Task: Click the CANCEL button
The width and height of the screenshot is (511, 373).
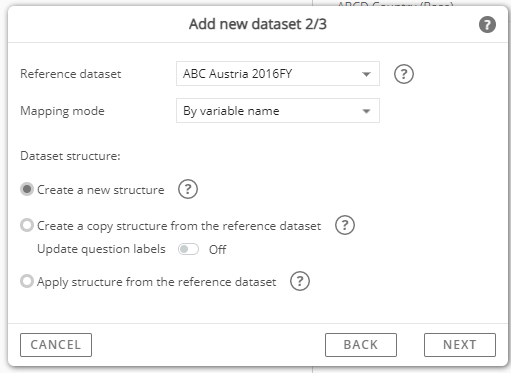Action: (x=56, y=345)
